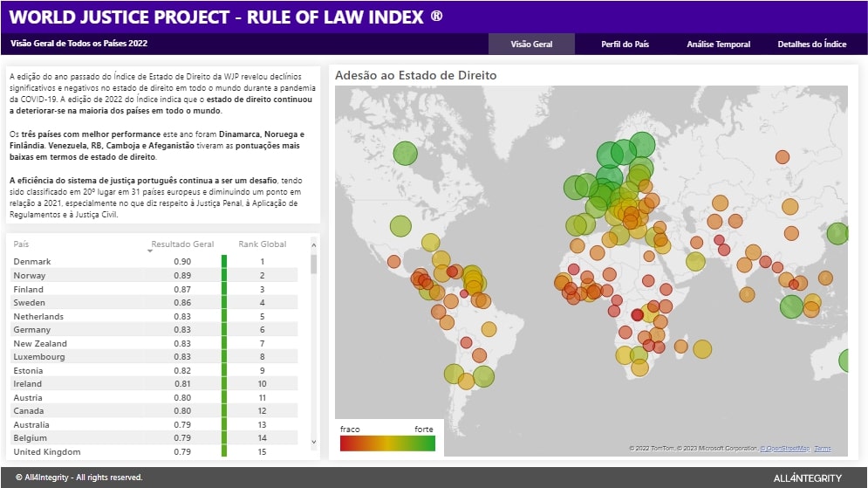This screenshot has width=868, height=488.
Task: Select the Germany row
Action: click(x=155, y=330)
